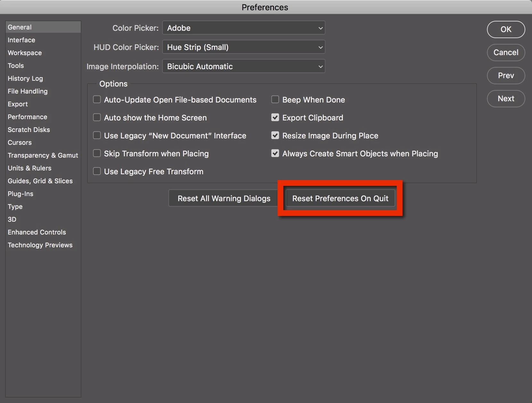
Task: Select Technology Previews in sidebar
Action: tap(43, 245)
